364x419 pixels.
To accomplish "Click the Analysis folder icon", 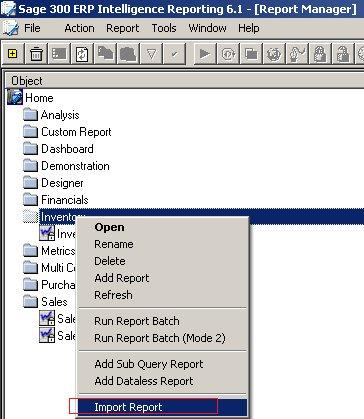I will pos(31,115).
